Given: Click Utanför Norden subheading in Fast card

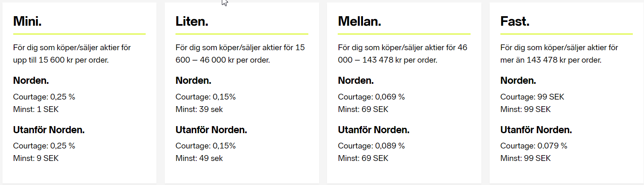Looking at the screenshot, I should coord(536,130).
